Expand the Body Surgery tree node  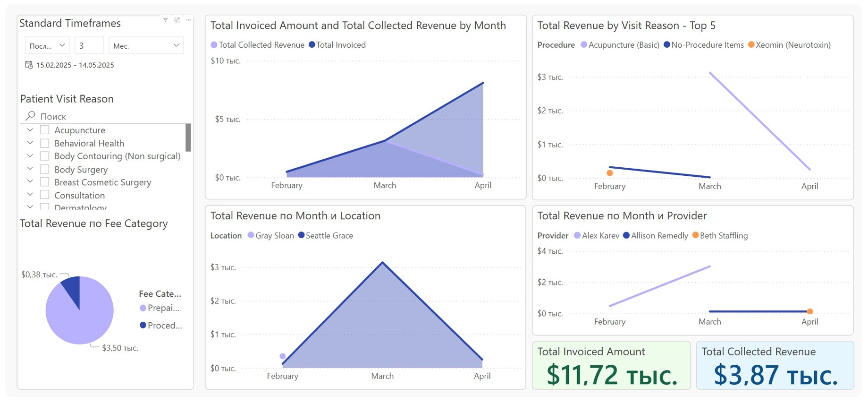pos(30,169)
